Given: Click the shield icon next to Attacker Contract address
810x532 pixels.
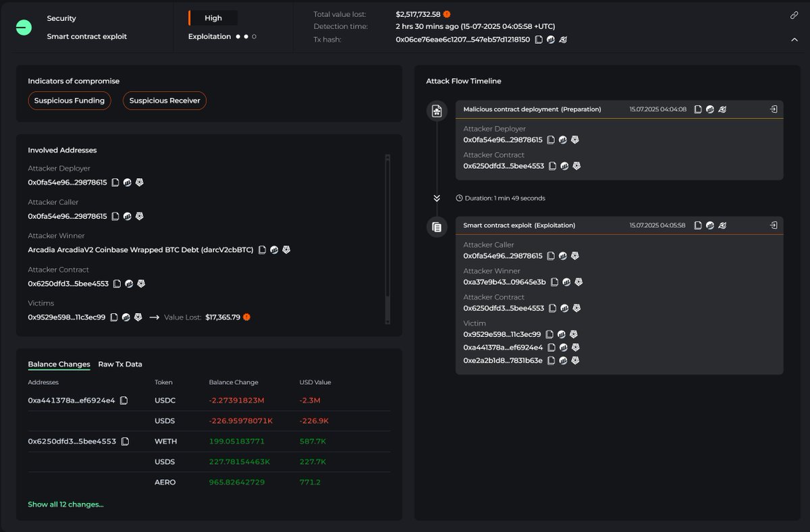Looking at the screenshot, I should coord(140,284).
